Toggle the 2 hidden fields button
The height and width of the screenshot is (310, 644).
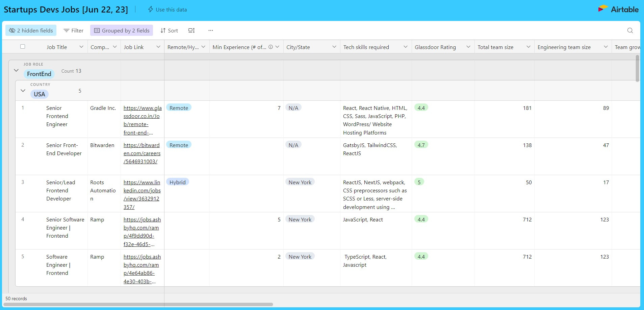pos(31,30)
